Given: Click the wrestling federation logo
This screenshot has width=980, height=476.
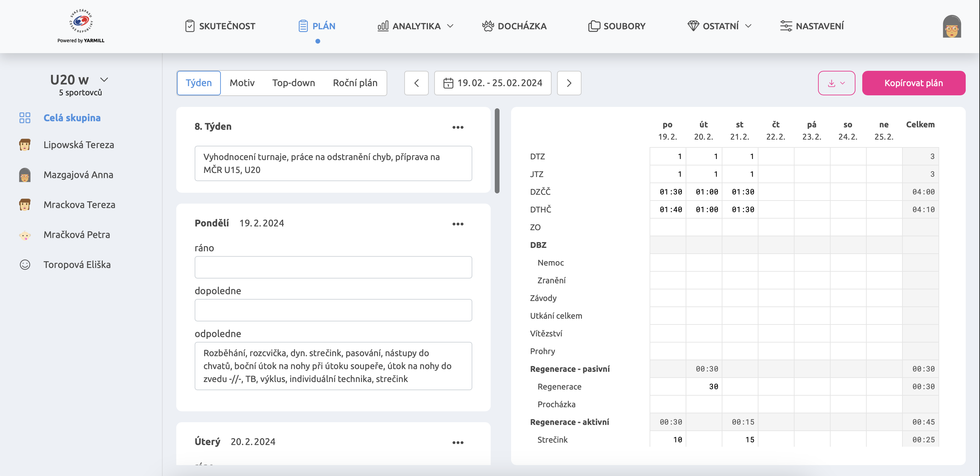Looking at the screenshot, I should coord(81,21).
